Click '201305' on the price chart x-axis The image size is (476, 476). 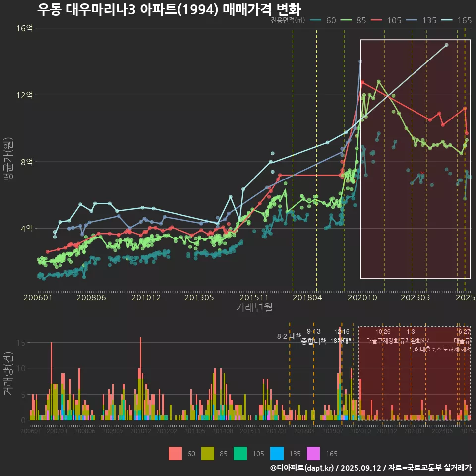tap(199, 297)
